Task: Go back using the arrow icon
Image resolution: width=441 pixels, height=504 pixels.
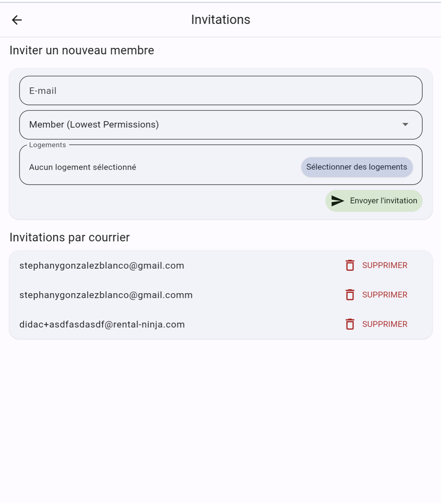Action: [x=17, y=20]
